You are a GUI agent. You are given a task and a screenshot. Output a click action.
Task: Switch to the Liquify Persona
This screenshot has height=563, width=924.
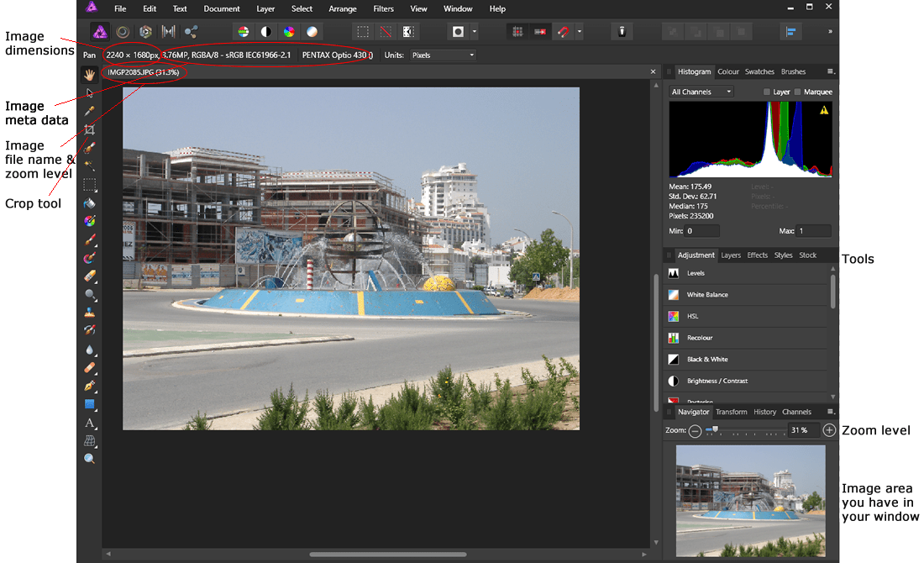123,32
